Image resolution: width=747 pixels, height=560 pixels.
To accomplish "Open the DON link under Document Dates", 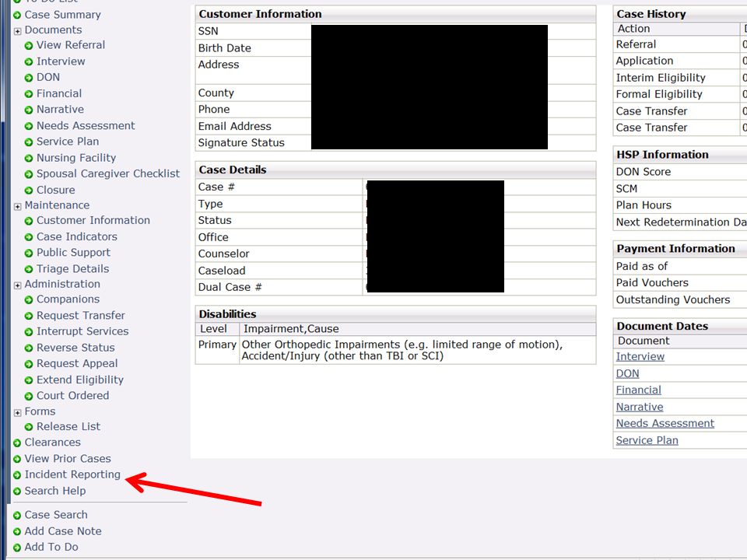I will (x=627, y=374).
